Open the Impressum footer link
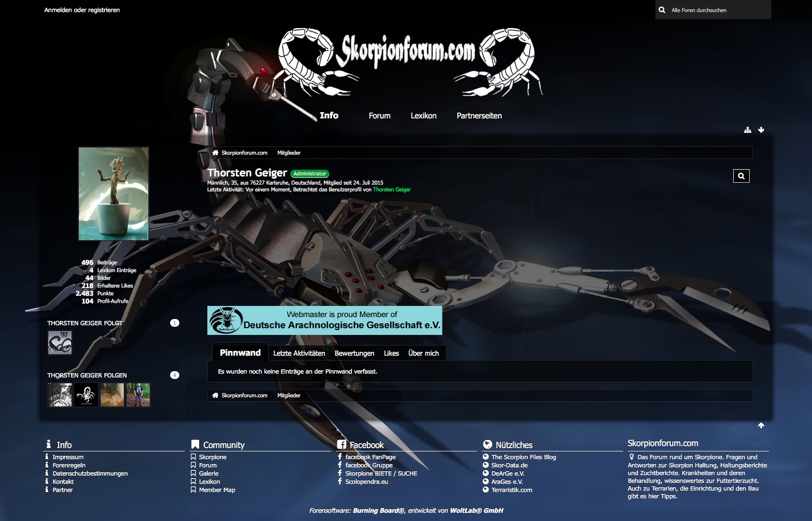Screen dimensions: 812x521 68,457
